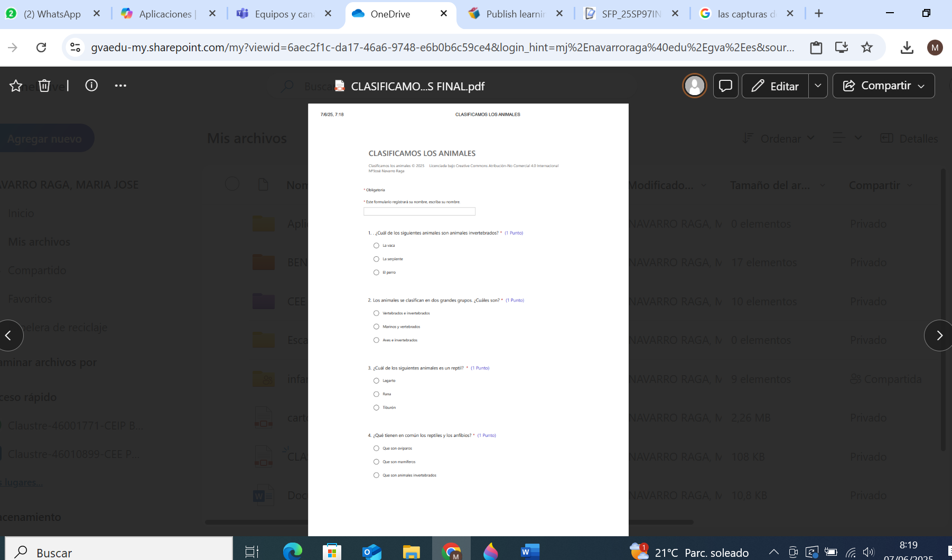
Task: Click the Editar button
Action: coord(775,86)
